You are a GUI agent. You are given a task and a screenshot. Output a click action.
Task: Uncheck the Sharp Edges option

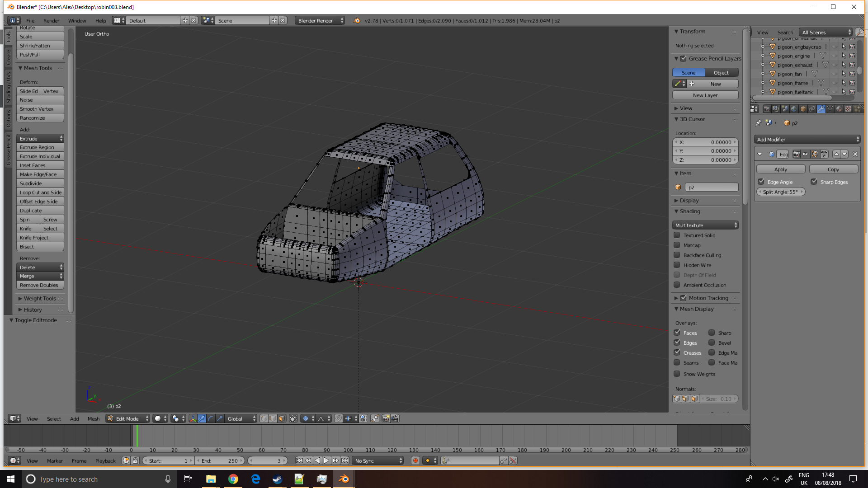(x=814, y=182)
